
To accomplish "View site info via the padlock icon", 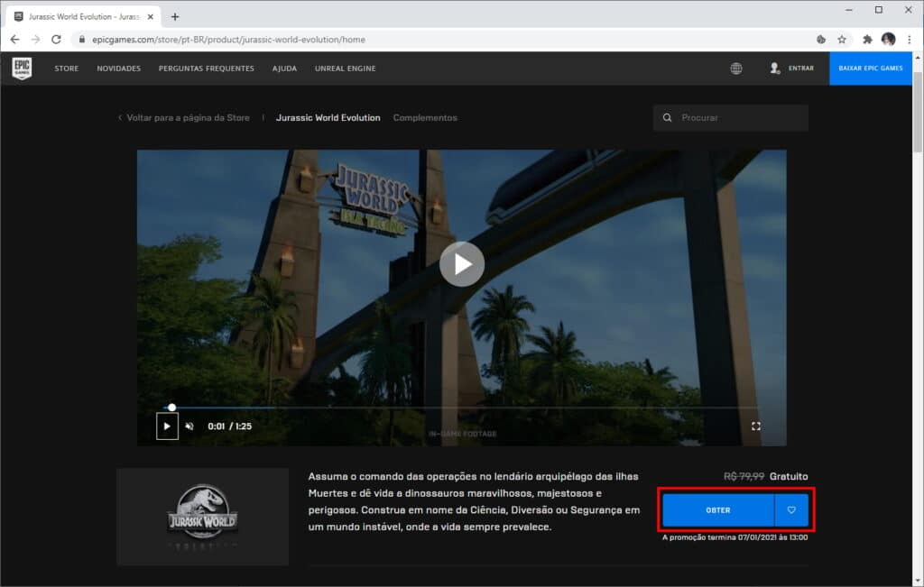I will point(82,40).
